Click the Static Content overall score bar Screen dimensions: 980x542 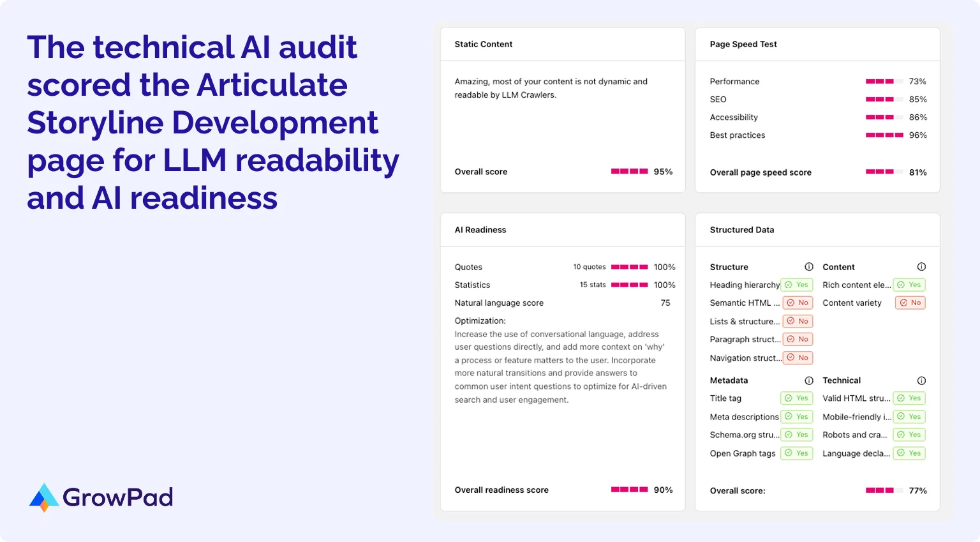point(630,172)
